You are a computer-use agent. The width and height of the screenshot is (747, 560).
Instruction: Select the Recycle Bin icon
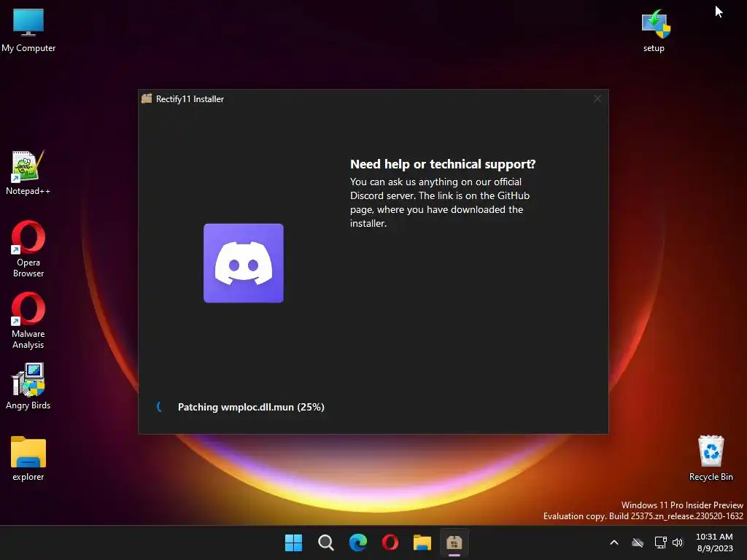tap(711, 458)
